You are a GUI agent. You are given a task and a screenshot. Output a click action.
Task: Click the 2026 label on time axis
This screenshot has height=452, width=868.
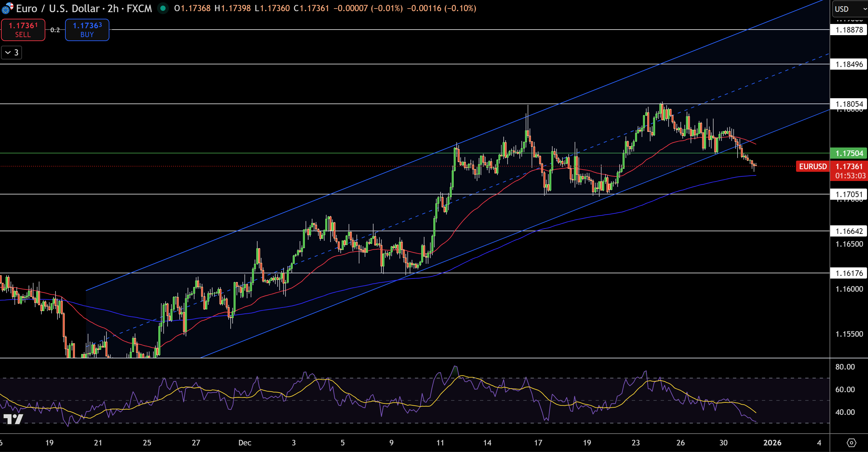click(x=772, y=442)
